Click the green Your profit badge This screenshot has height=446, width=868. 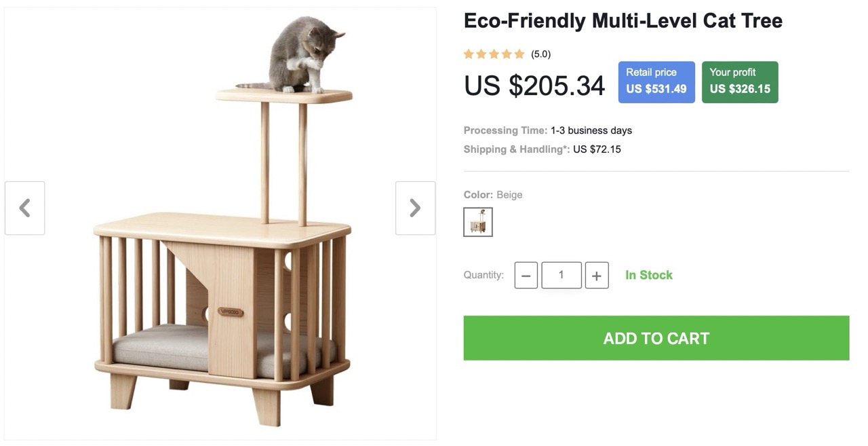[739, 82]
